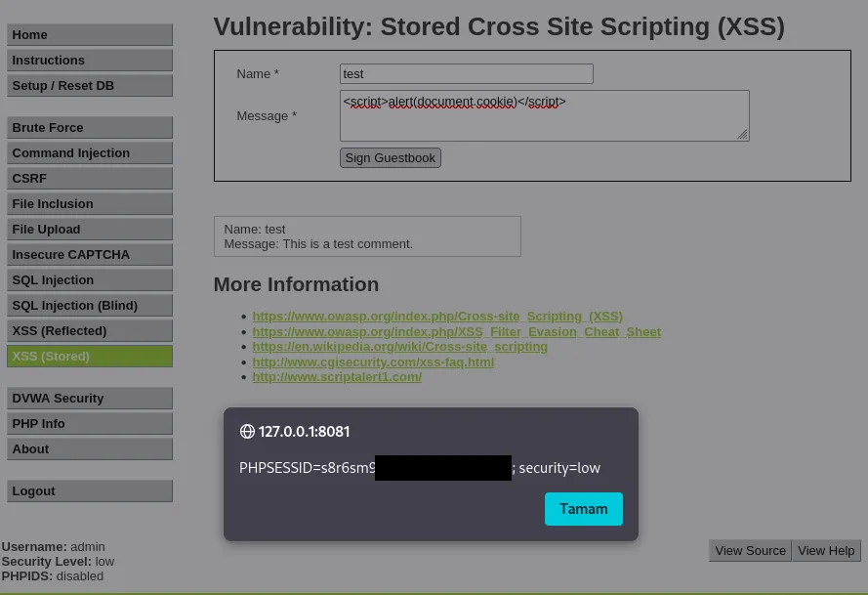The height and width of the screenshot is (595, 868).
Task: Click the Stored Cross Site Scripting page title
Action: tap(499, 26)
